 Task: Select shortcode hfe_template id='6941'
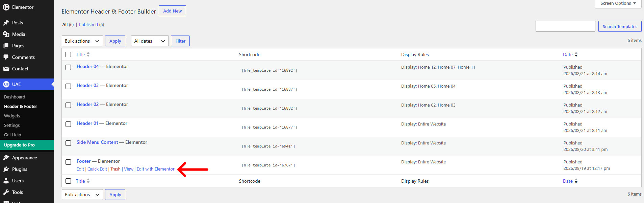pos(268,146)
